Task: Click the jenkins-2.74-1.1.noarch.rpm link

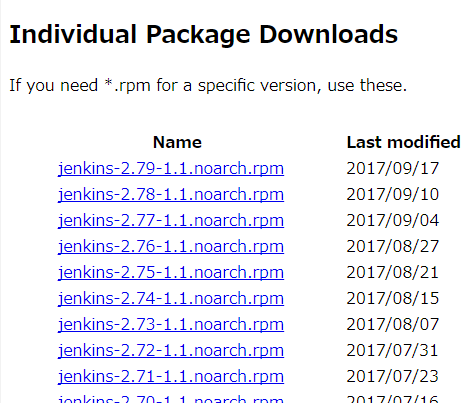Action: click(171, 298)
